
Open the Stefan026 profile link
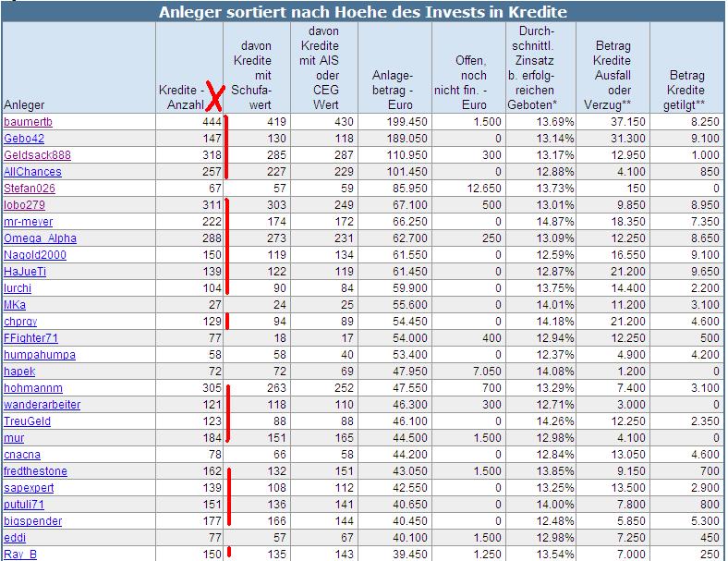point(30,189)
